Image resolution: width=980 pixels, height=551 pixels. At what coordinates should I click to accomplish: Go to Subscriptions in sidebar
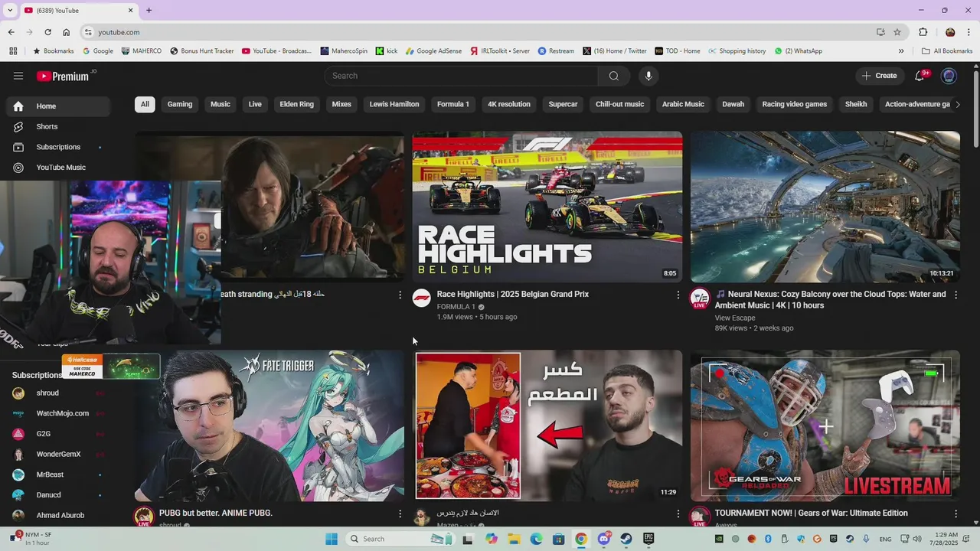pyautogui.click(x=57, y=147)
